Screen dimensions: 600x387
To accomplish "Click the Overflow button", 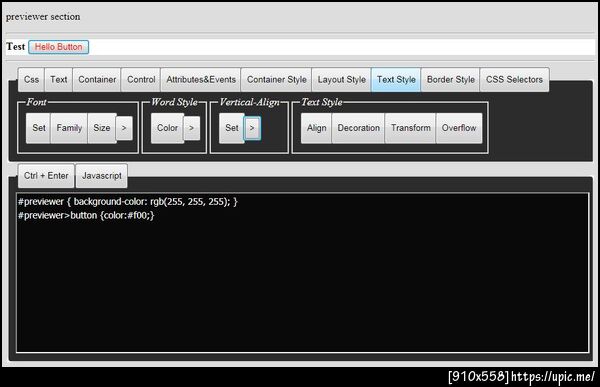I will point(459,128).
